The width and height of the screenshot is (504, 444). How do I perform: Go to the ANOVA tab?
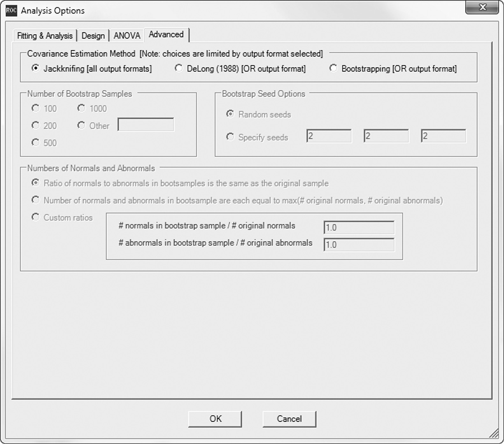coord(127,36)
